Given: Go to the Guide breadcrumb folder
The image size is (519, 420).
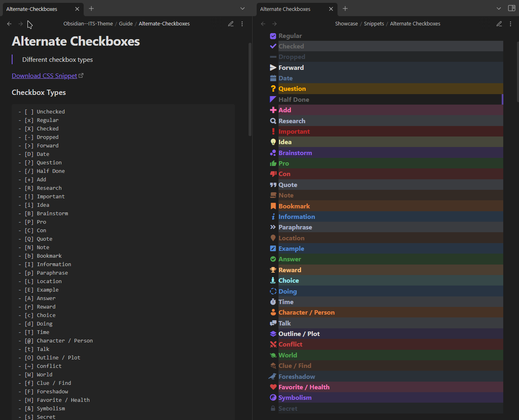Looking at the screenshot, I should click(126, 24).
